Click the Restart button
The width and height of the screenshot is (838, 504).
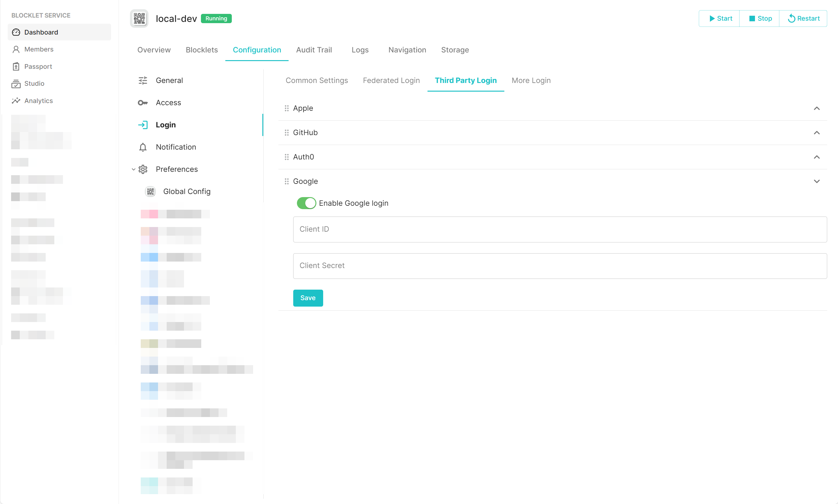pos(803,18)
